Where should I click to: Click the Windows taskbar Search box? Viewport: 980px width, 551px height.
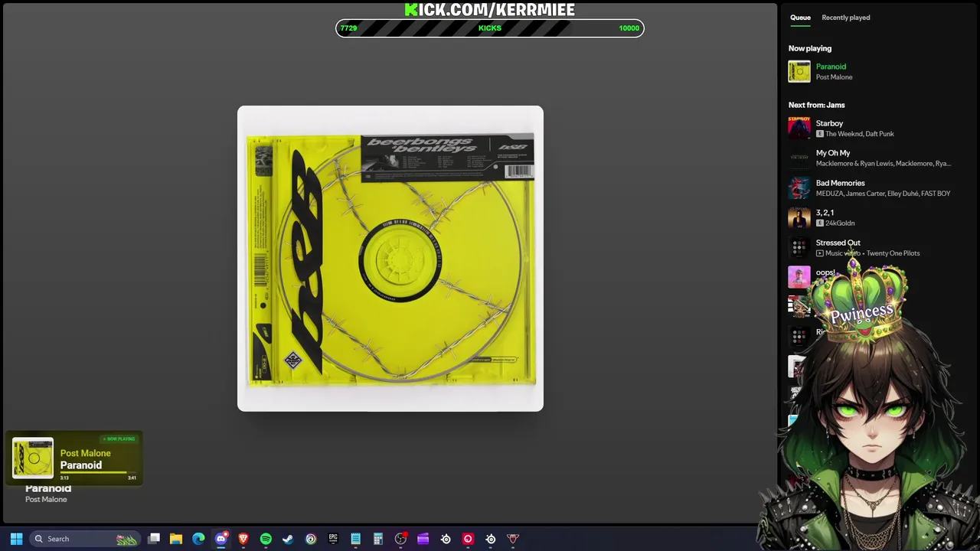[x=84, y=539]
